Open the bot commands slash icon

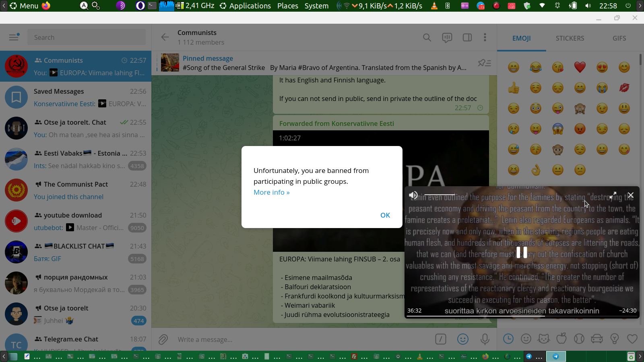click(441, 339)
